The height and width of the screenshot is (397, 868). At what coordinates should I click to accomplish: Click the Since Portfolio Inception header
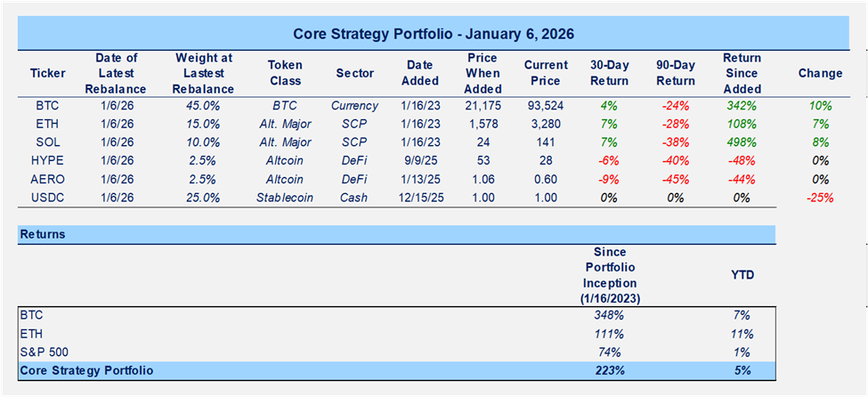[x=611, y=275]
